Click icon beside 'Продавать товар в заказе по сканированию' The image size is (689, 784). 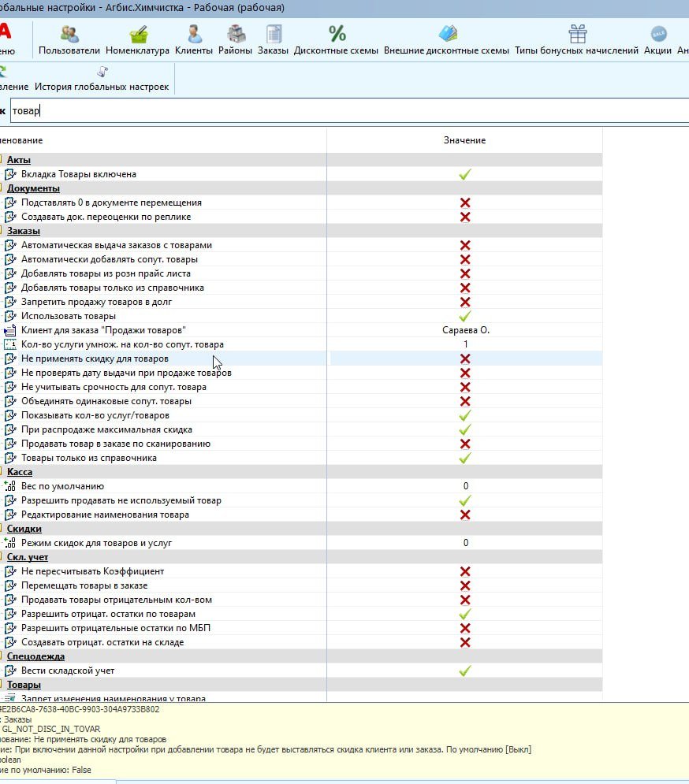click(10, 444)
